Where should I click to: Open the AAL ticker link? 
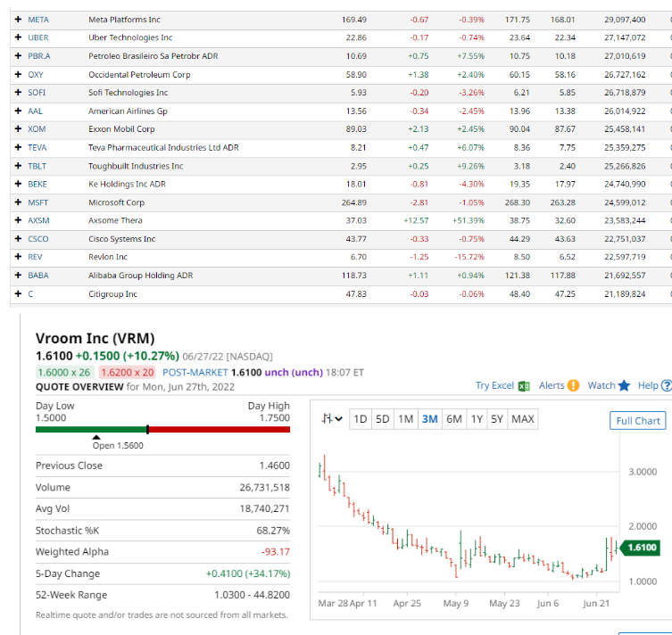[x=35, y=111]
